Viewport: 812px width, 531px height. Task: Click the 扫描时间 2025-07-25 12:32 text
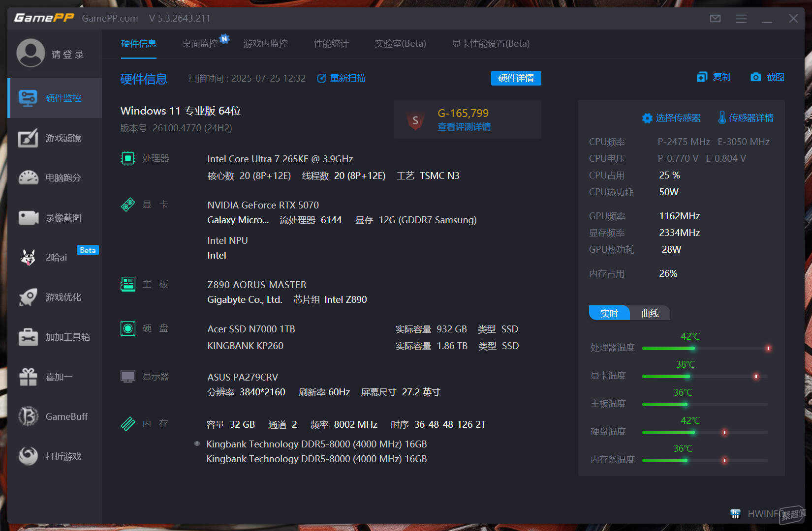247,78
